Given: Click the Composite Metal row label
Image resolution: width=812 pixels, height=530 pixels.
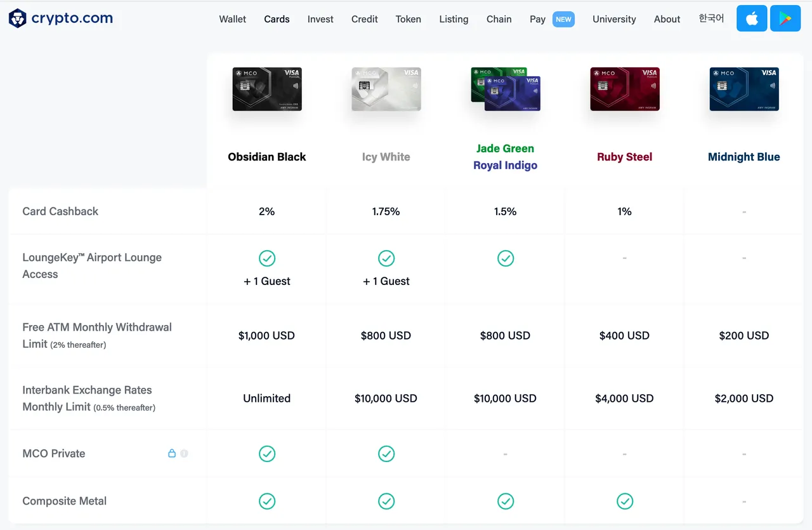Looking at the screenshot, I should pos(65,501).
